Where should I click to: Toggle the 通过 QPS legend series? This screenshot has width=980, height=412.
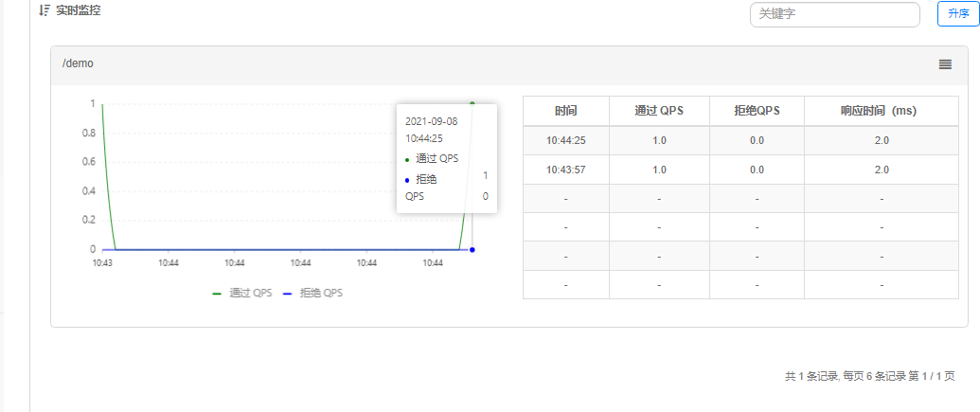(x=242, y=293)
